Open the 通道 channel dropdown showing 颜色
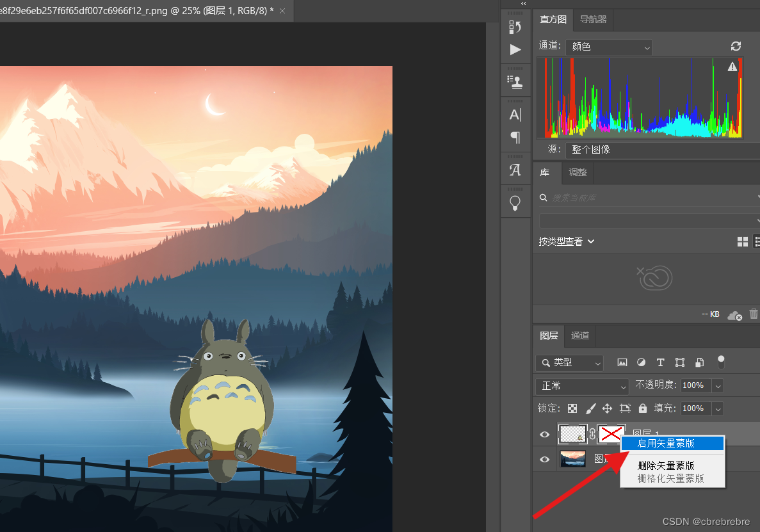The width and height of the screenshot is (760, 532). pyautogui.click(x=609, y=47)
